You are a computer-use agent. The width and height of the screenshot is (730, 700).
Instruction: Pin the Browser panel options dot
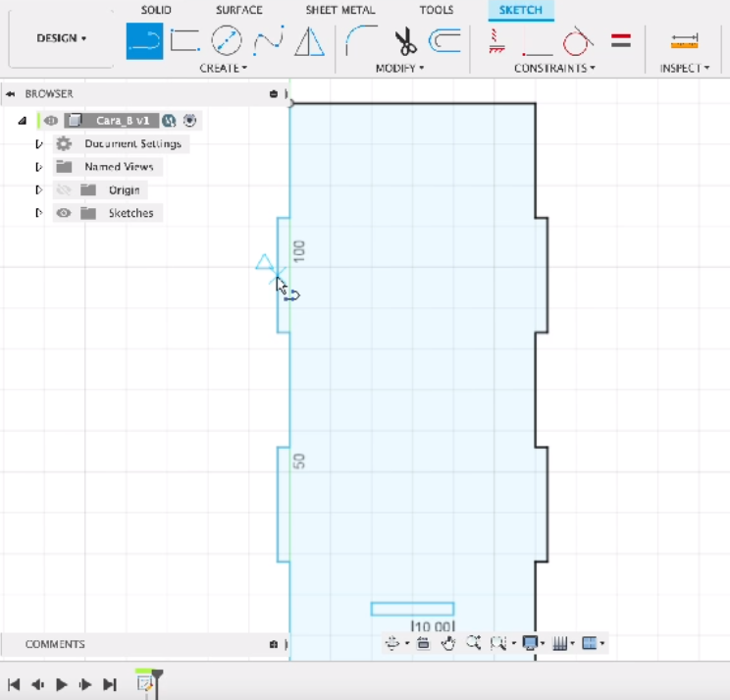[274, 94]
